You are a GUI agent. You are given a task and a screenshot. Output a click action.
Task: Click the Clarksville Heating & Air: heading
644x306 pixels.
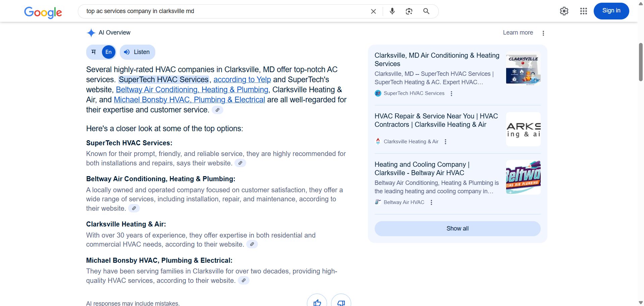tap(126, 224)
